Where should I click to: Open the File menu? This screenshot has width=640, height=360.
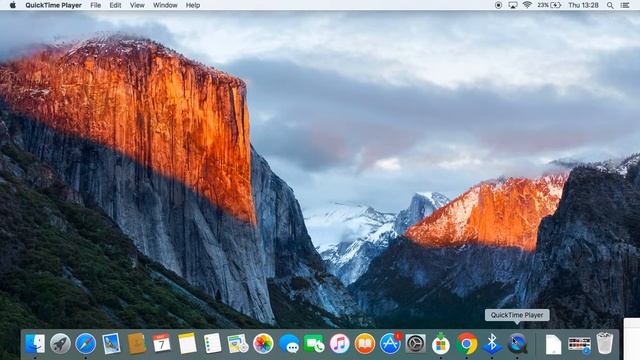coord(96,5)
